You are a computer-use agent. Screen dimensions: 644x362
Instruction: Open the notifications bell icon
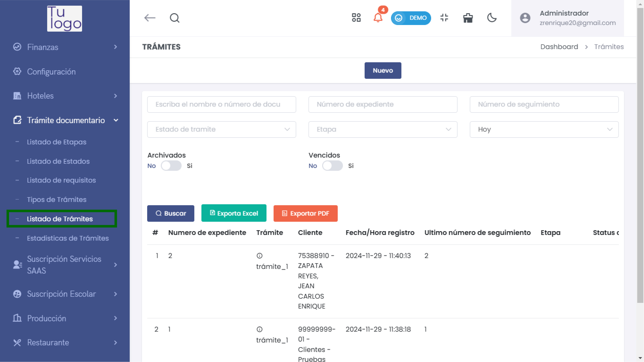(378, 18)
